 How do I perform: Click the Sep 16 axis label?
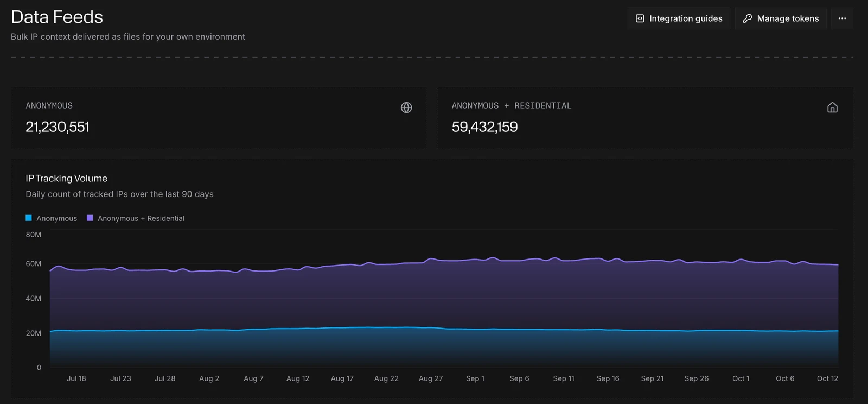(x=608, y=378)
